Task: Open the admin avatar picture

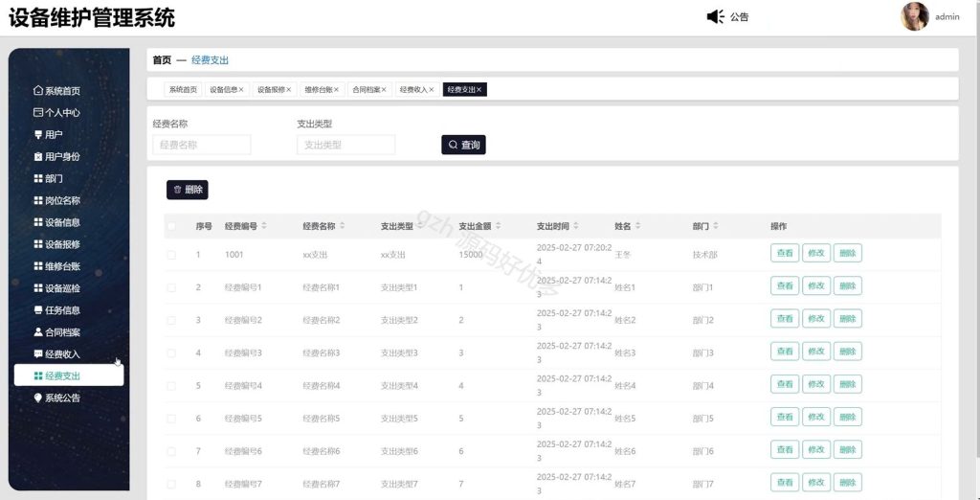Action: pyautogui.click(x=915, y=17)
